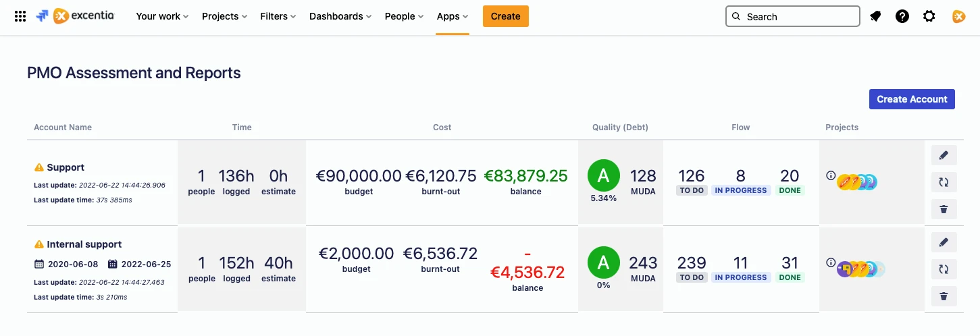Click the €6,120.75 burnt-out value
This screenshot has height=336, width=980.
coord(441,176)
